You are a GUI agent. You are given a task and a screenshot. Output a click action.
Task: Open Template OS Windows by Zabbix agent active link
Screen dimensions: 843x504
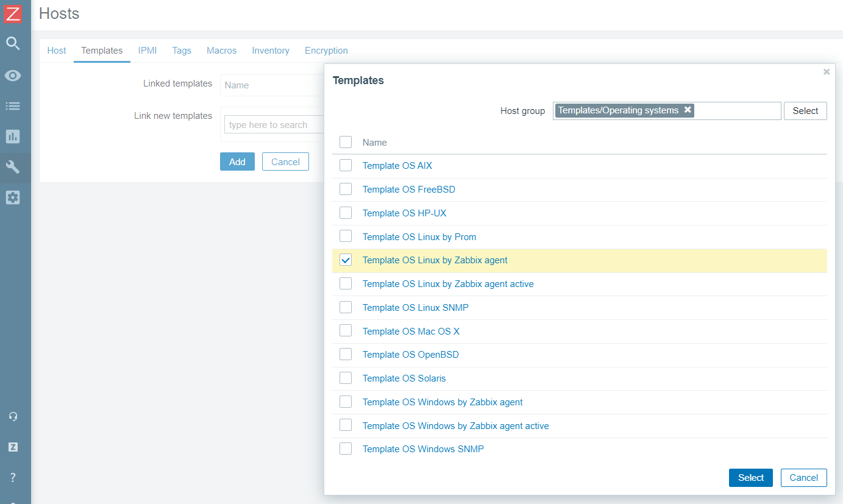[456, 426]
